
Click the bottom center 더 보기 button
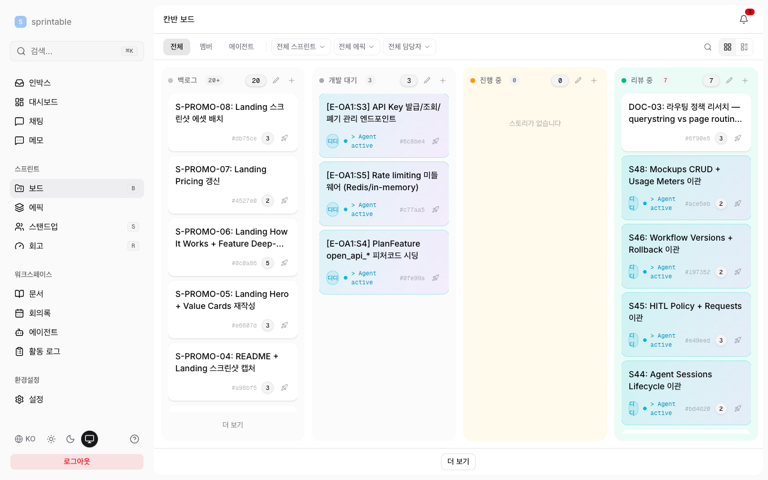pos(458,461)
